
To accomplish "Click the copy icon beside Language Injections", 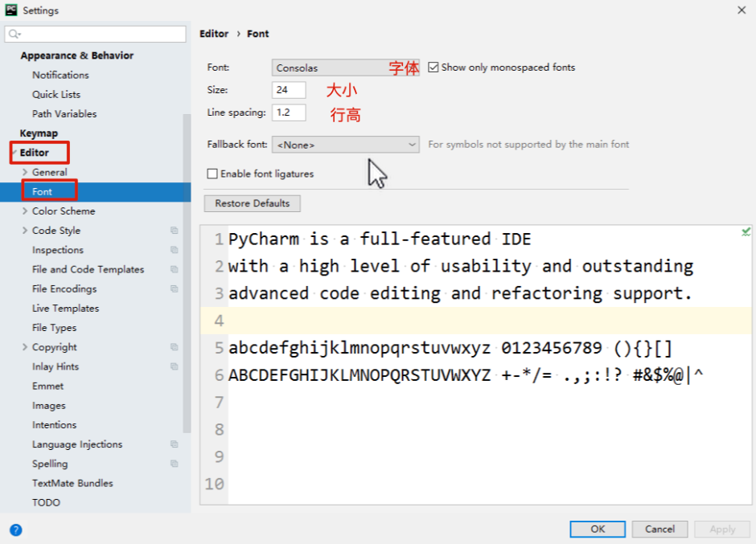I will click(174, 444).
